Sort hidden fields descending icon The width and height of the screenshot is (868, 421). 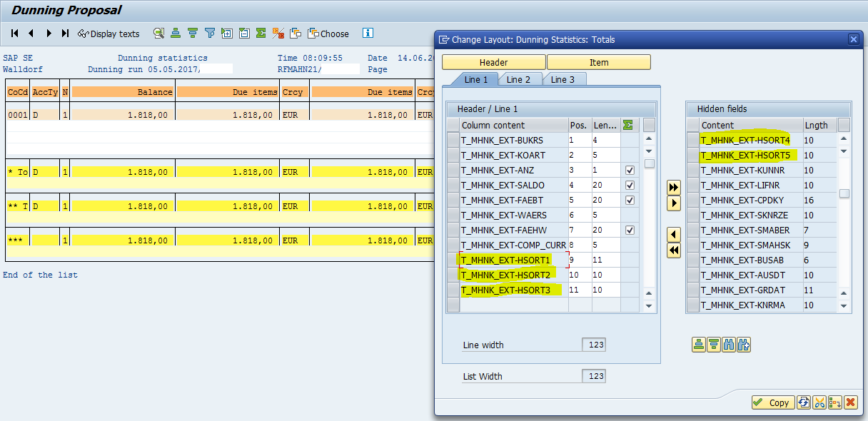(x=714, y=345)
